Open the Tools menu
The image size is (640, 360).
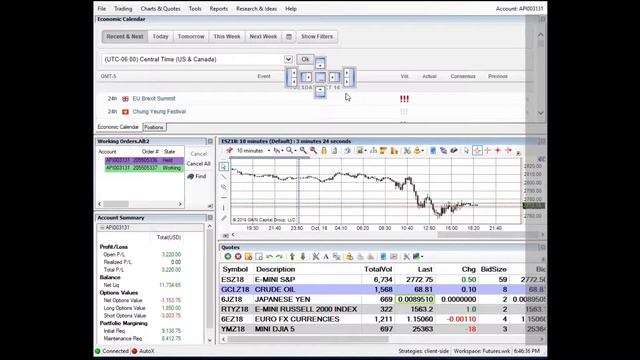tap(195, 9)
